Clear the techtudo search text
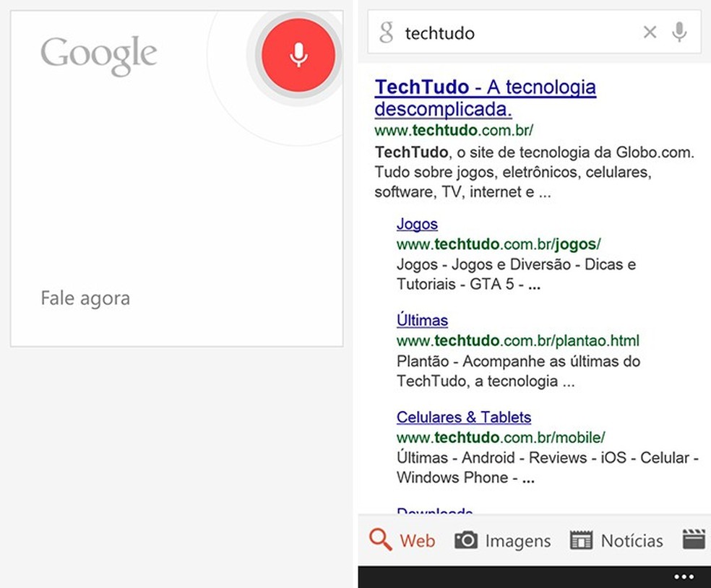This screenshot has width=711, height=588. [x=650, y=32]
